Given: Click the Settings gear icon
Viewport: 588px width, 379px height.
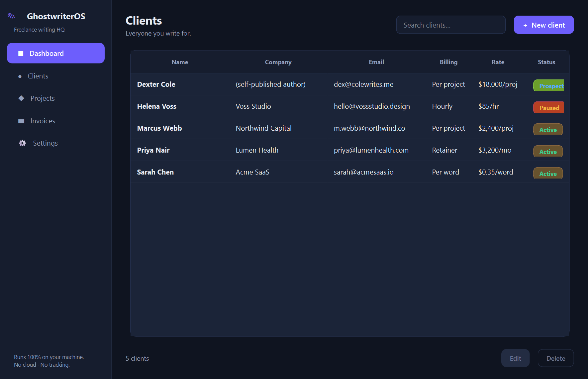Looking at the screenshot, I should [x=22, y=143].
